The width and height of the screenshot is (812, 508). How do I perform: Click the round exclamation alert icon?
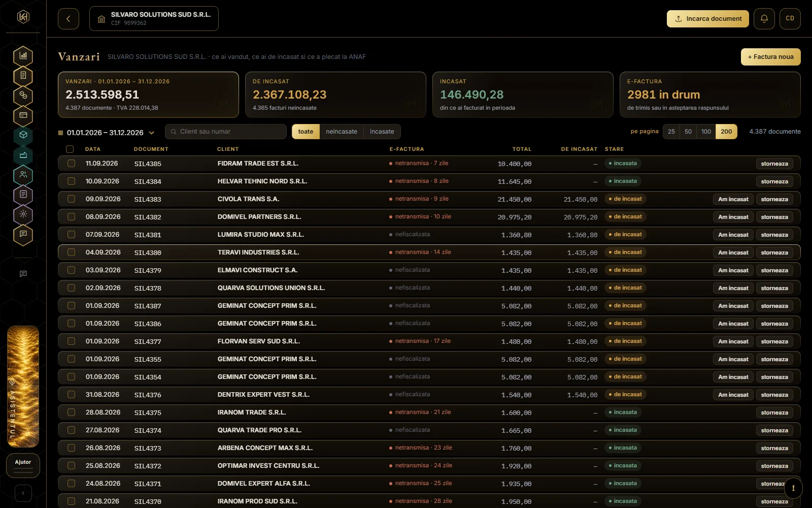(793, 488)
